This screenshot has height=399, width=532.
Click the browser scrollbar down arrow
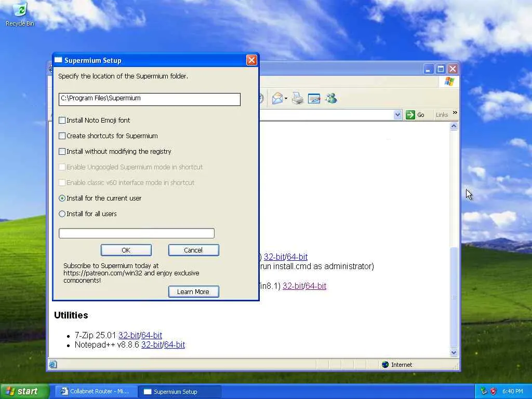point(454,353)
